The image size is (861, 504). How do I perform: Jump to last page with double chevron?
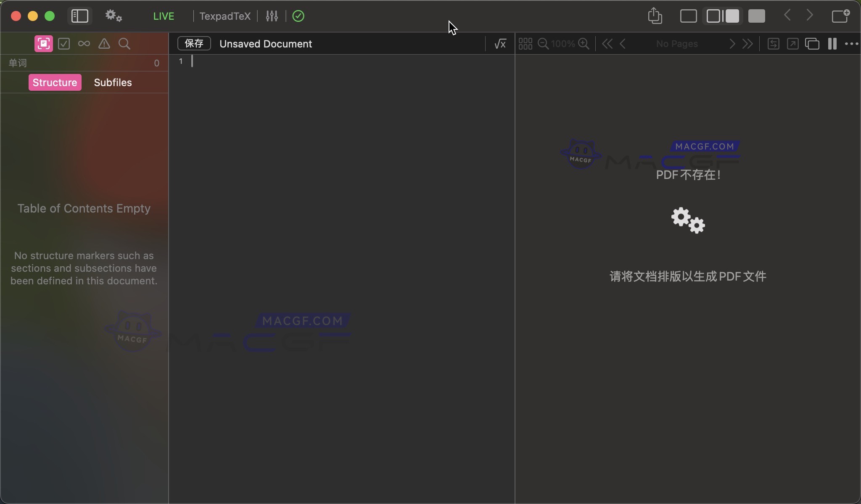(748, 44)
